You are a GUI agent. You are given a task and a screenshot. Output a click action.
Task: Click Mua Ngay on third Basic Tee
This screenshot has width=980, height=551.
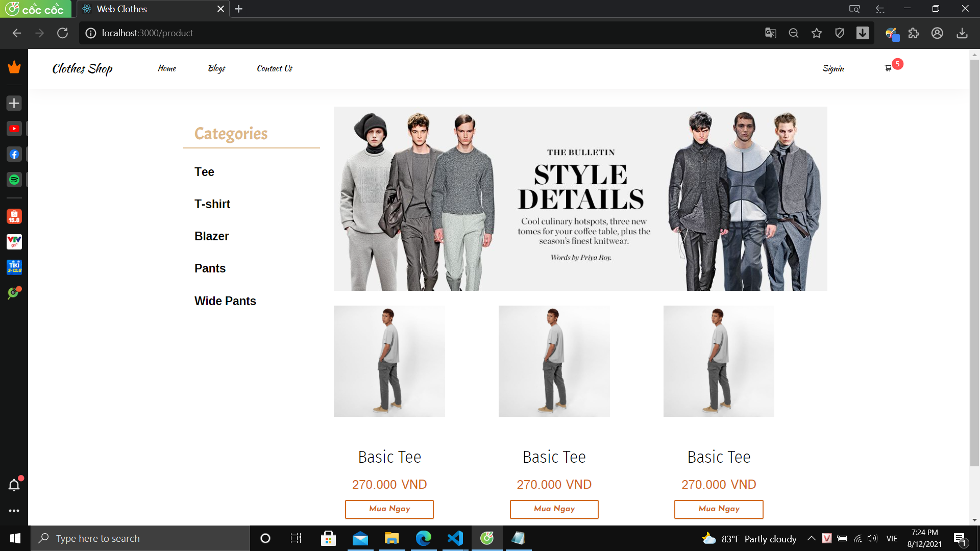point(719,509)
